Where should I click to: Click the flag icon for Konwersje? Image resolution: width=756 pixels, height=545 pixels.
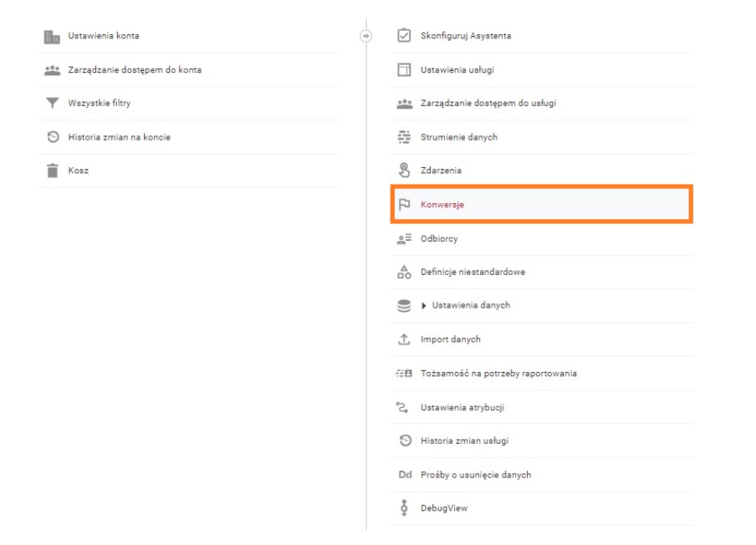coord(404,204)
